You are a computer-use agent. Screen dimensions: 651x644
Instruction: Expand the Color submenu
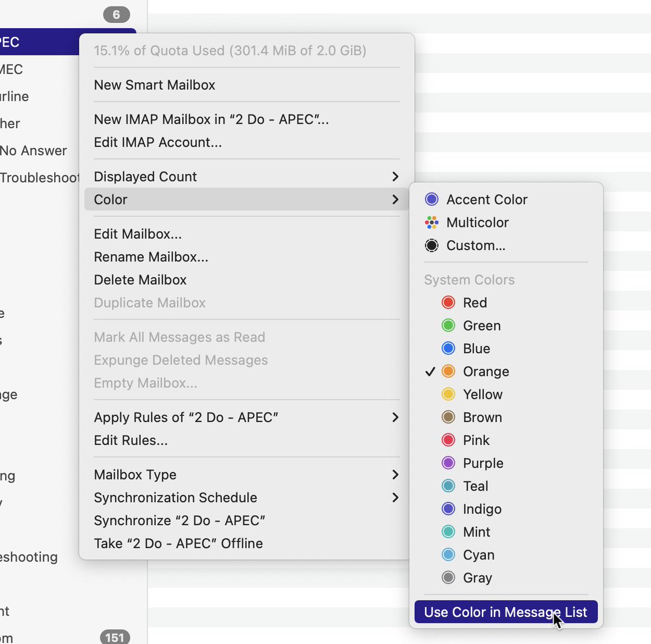pyautogui.click(x=246, y=199)
